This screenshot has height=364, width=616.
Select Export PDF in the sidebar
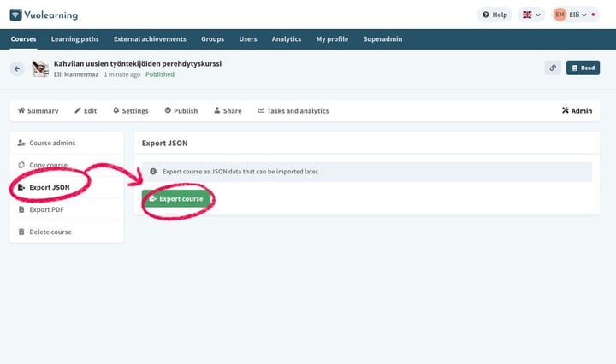click(67, 209)
